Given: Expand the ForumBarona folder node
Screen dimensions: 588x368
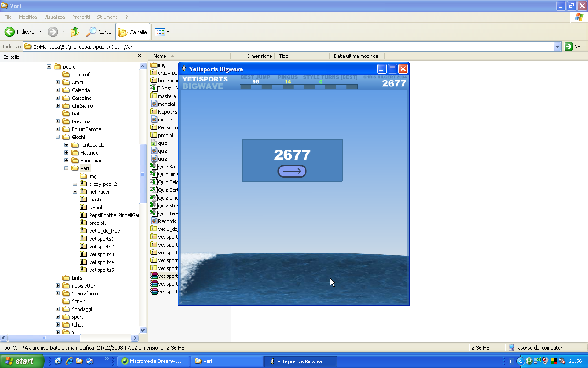Looking at the screenshot, I should 57,129.
